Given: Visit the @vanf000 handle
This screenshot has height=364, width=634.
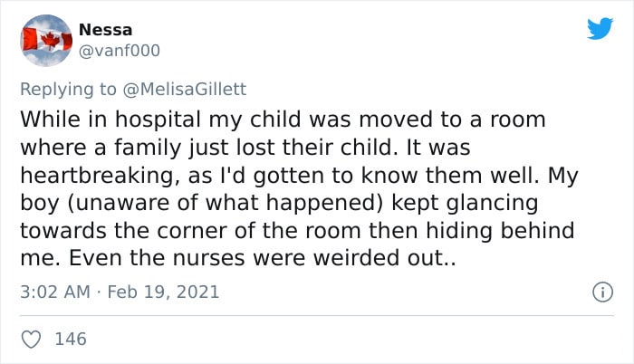Looking at the screenshot, I should [x=120, y=51].
